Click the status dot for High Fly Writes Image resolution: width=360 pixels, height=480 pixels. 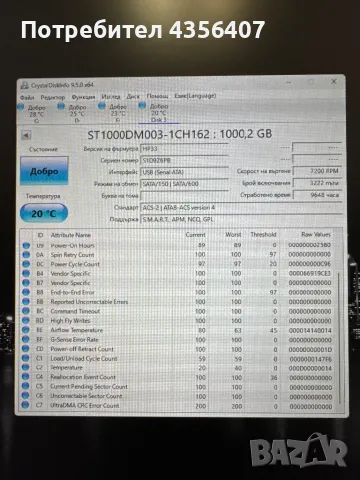(26, 320)
